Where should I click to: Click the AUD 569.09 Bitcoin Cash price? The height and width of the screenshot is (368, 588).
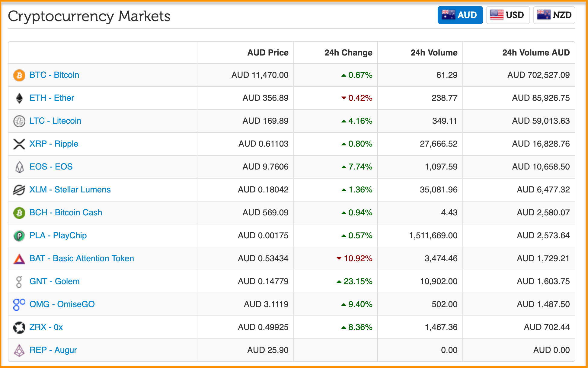pyautogui.click(x=265, y=212)
